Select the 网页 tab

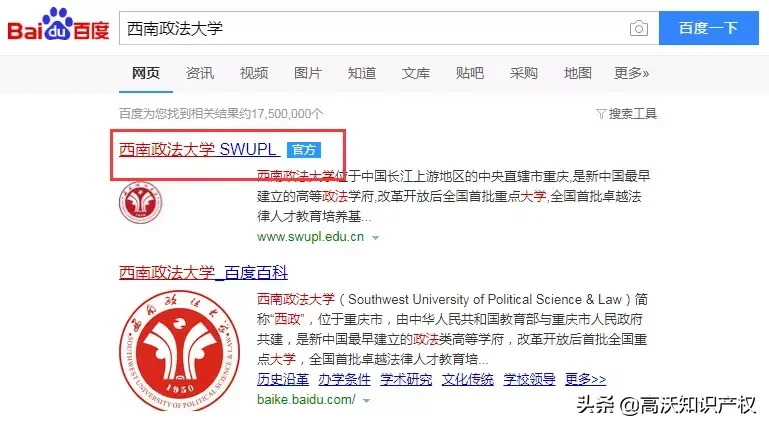click(x=146, y=73)
